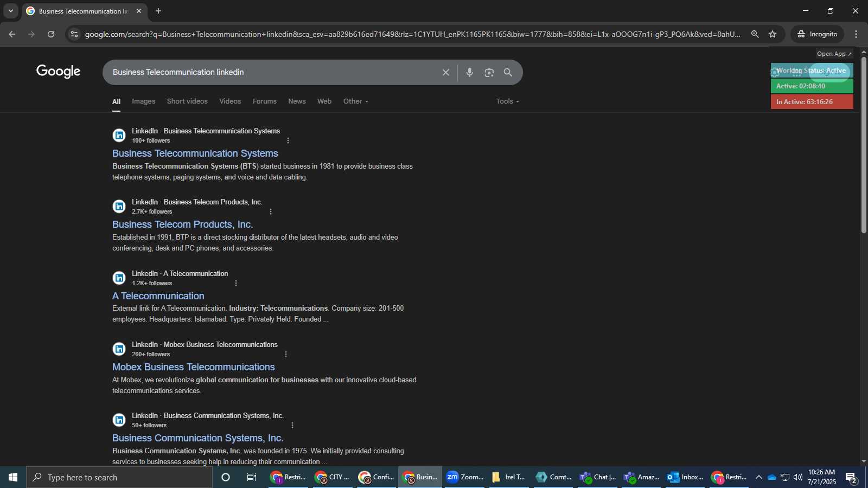The height and width of the screenshot is (488, 868).
Task: Click LinkedIn favicon of A Telecommunication result
Action: 119,278
